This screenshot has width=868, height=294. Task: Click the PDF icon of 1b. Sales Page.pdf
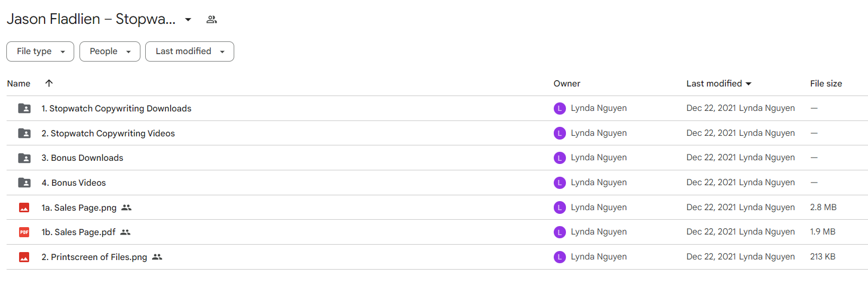(24, 232)
